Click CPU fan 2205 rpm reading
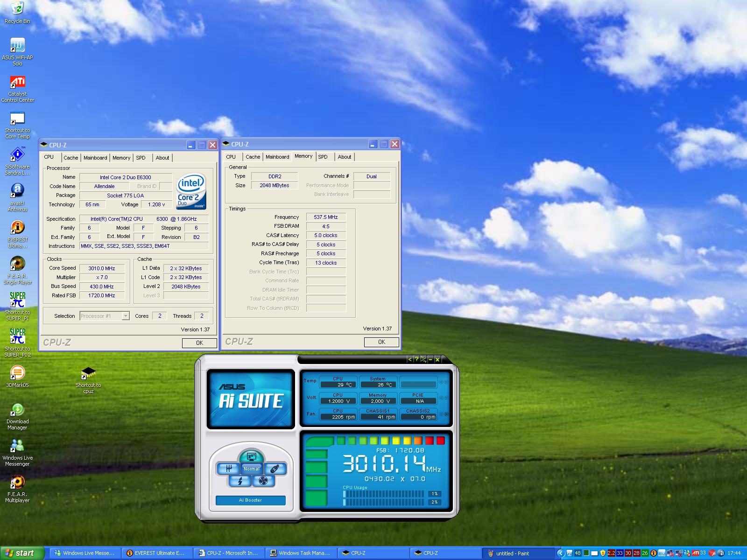Screen dimensions: 747x560 click(338, 417)
